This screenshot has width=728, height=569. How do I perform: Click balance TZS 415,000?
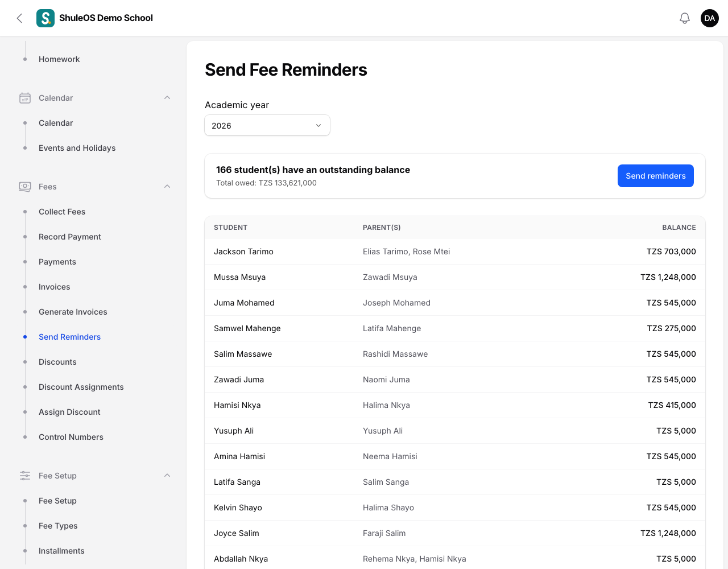[x=672, y=405]
